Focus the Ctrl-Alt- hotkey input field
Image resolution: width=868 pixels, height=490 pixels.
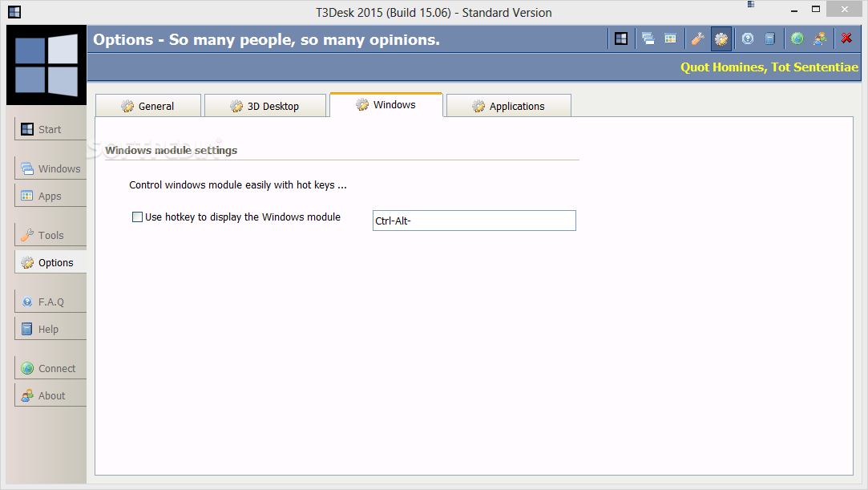coord(474,221)
